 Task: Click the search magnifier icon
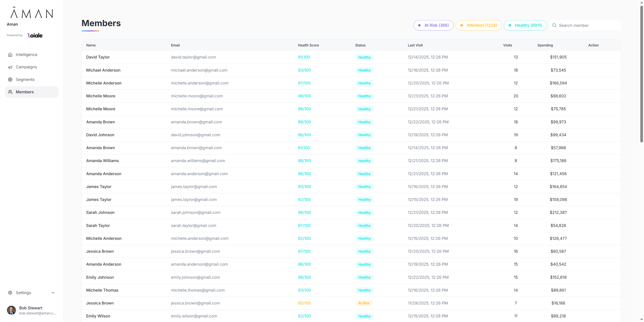554,25
